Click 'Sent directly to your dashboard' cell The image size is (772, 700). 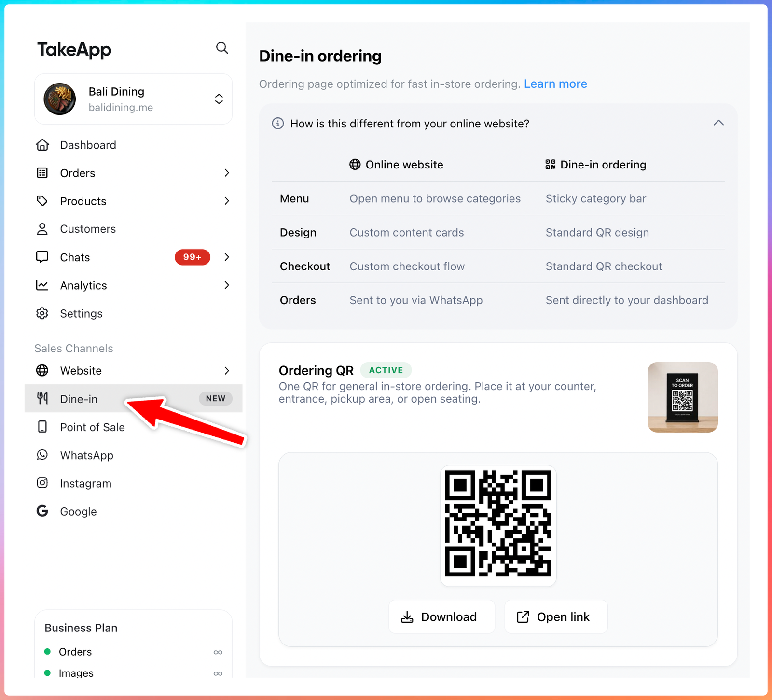pyautogui.click(x=627, y=300)
